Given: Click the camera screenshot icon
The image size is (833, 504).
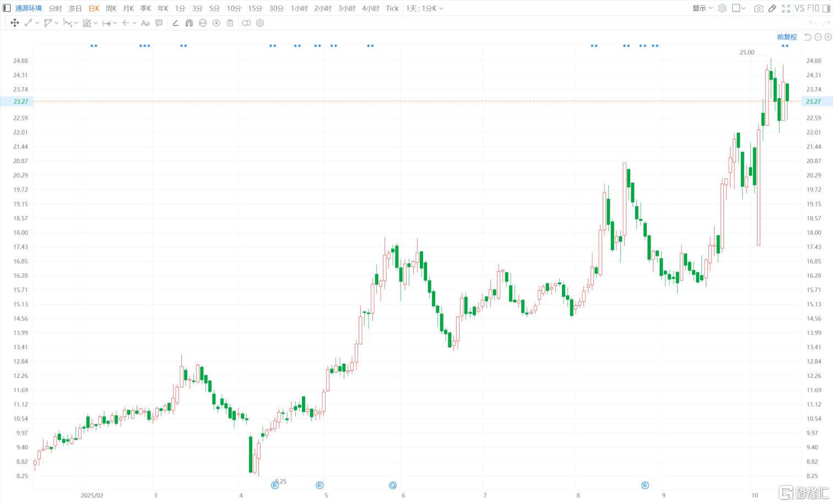Looking at the screenshot, I should [x=759, y=8].
